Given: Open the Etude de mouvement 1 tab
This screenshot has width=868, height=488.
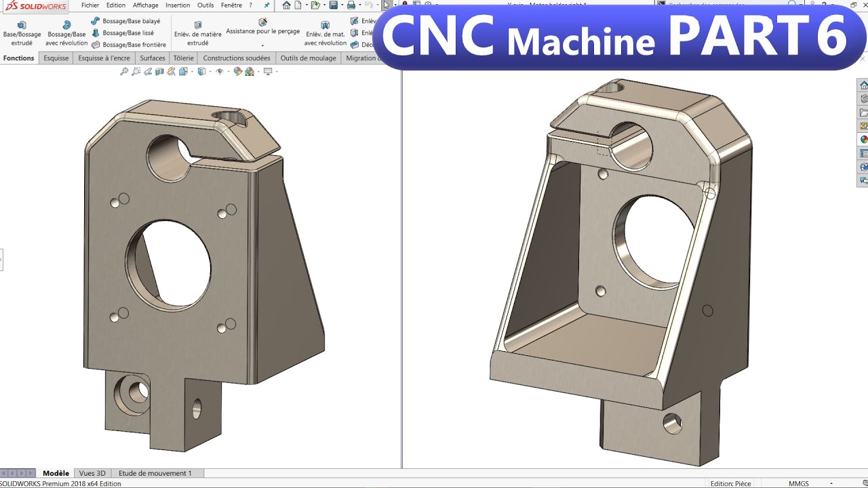Looking at the screenshot, I should [155, 473].
